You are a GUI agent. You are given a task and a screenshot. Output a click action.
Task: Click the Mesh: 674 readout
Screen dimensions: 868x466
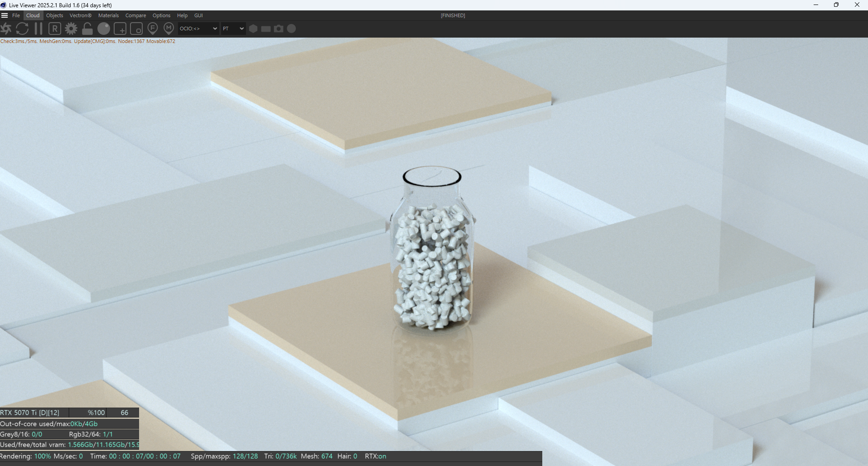317,456
